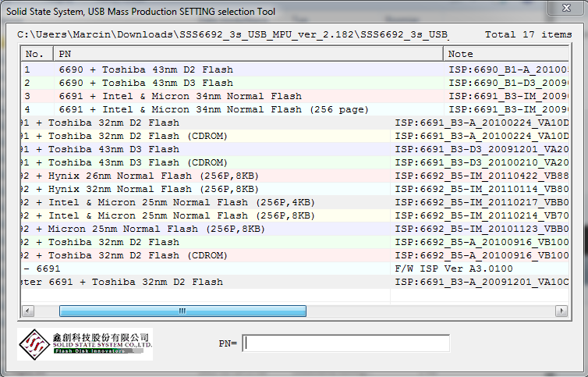Click the horizontal scrollbar right arrow
The height and width of the screenshot is (377, 588).
coord(561,311)
